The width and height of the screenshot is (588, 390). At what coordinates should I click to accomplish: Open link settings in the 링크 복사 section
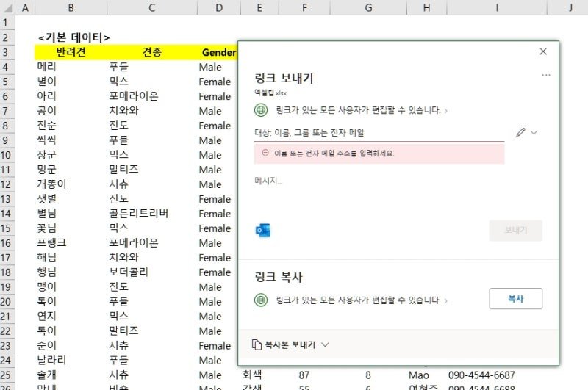[x=358, y=300]
